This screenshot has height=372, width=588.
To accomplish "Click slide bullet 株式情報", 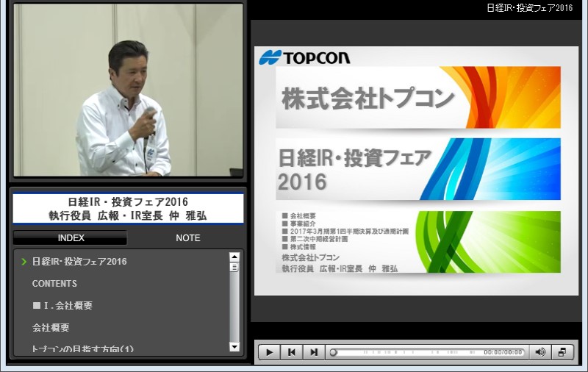I will (x=303, y=247).
